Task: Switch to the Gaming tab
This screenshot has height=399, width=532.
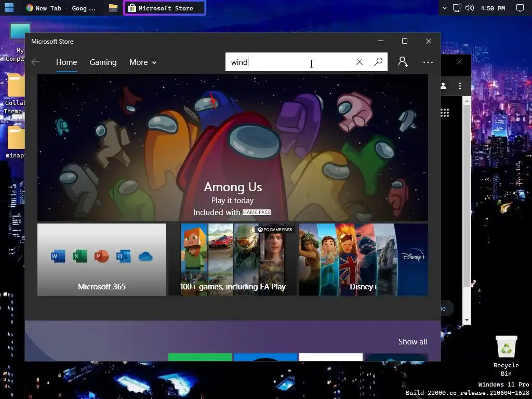Action: coord(103,62)
